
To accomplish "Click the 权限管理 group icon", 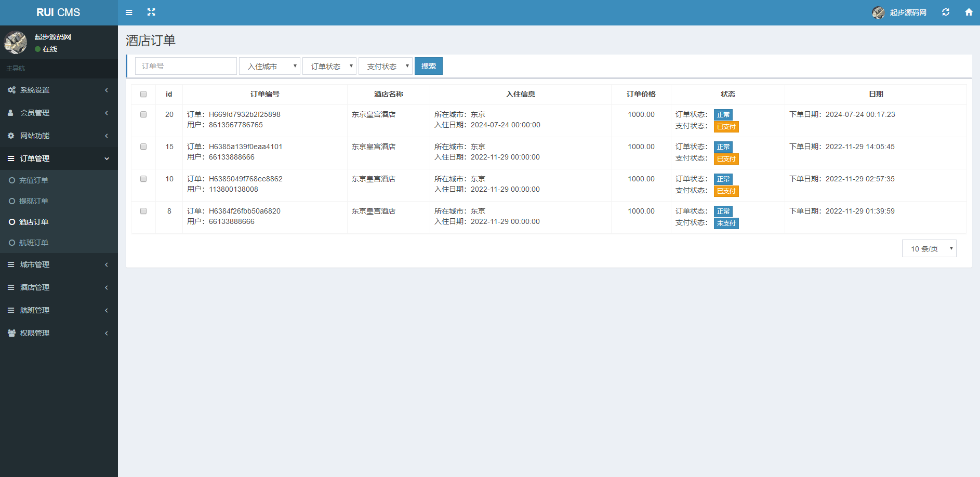I will tap(11, 333).
